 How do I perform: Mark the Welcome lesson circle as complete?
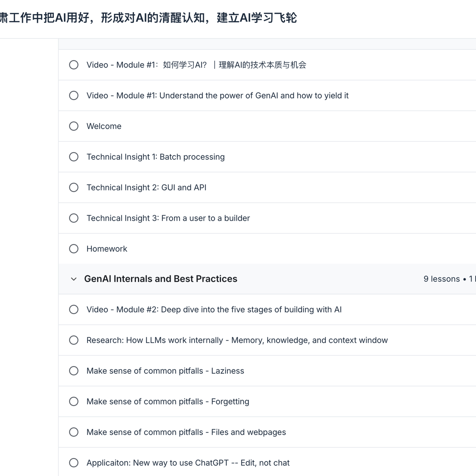click(x=74, y=126)
